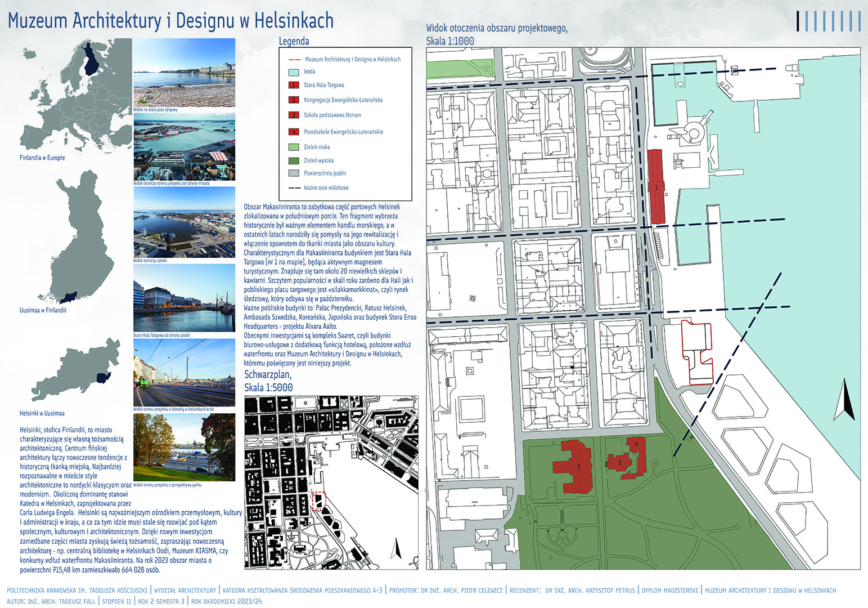Click red building number 3 on the site map
868x608 pixels.
click(x=575, y=467)
